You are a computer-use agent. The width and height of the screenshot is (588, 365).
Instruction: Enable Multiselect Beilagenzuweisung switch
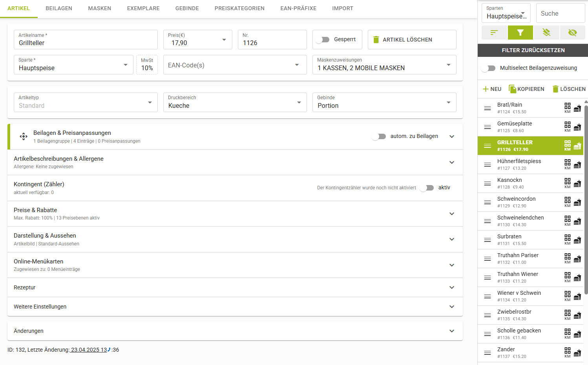[x=489, y=68]
